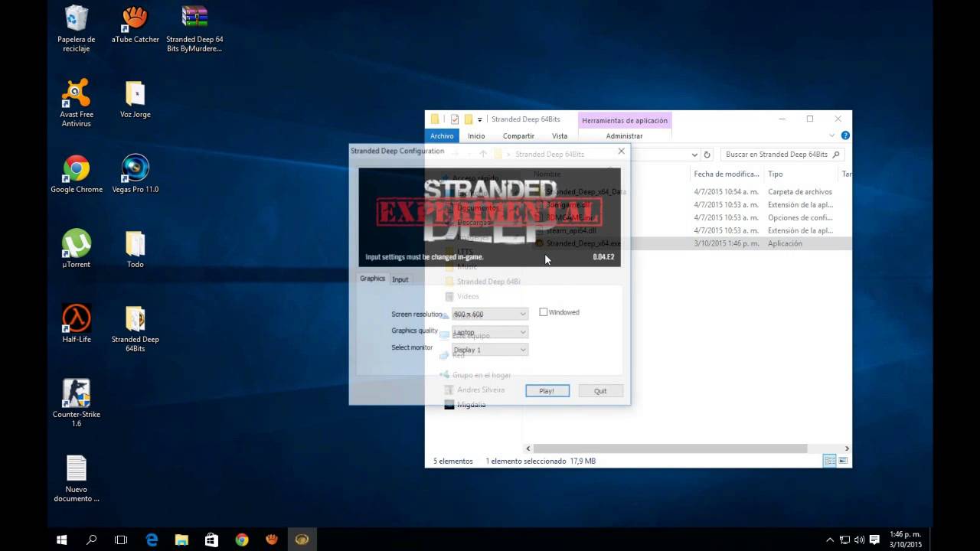Click the Aplicación type cell
The height and width of the screenshot is (551, 980).
coord(785,243)
